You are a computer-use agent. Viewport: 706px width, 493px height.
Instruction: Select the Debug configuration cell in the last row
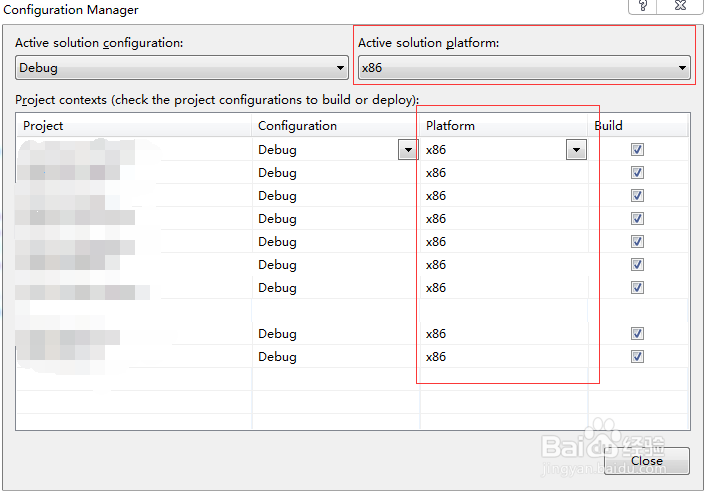(335, 357)
